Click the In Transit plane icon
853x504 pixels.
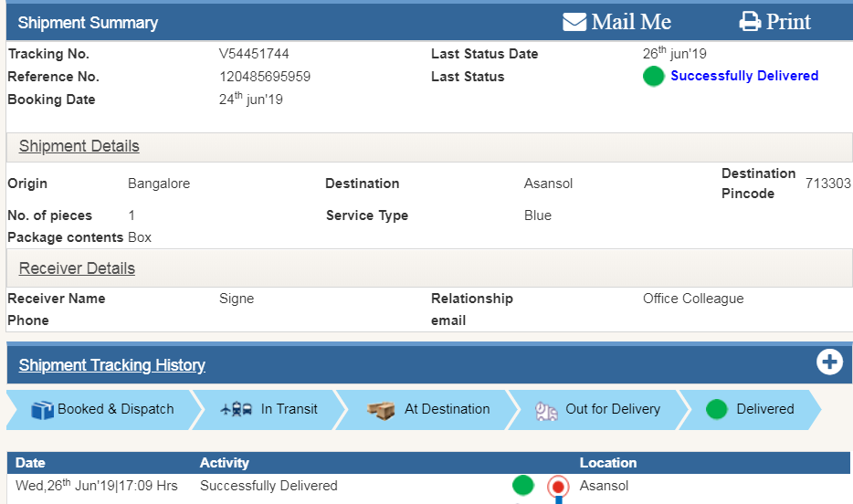pos(237,410)
